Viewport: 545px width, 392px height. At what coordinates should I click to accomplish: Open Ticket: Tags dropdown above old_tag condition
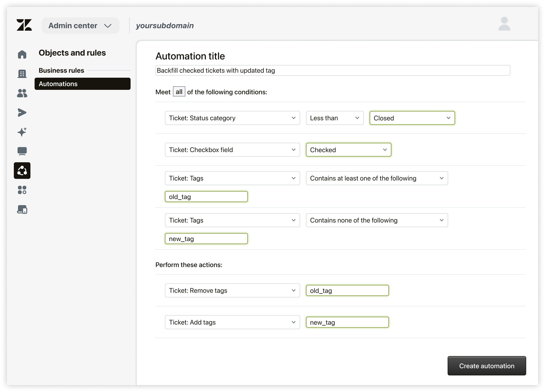pos(232,178)
